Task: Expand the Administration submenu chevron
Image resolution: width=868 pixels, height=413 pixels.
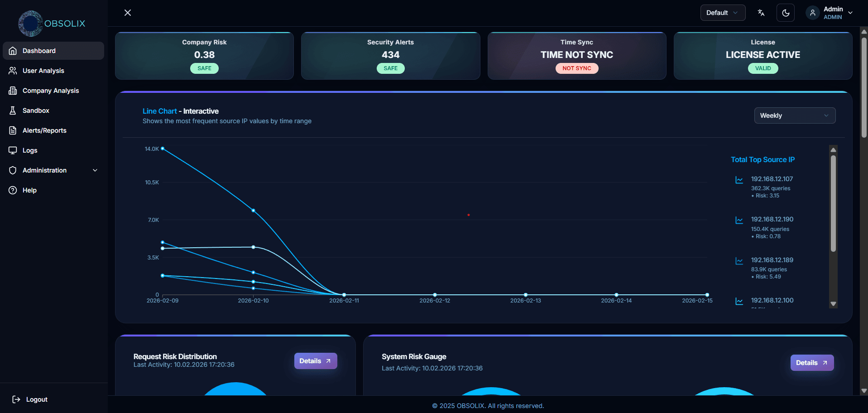Action: [95, 170]
